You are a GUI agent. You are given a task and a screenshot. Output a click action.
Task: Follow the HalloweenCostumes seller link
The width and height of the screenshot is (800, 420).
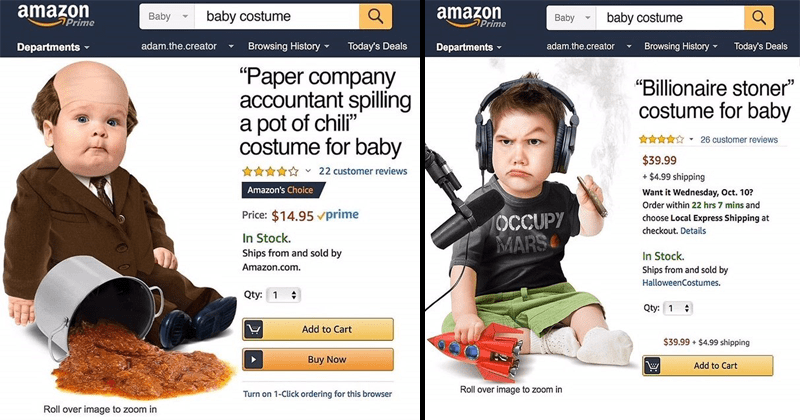[x=681, y=283]
